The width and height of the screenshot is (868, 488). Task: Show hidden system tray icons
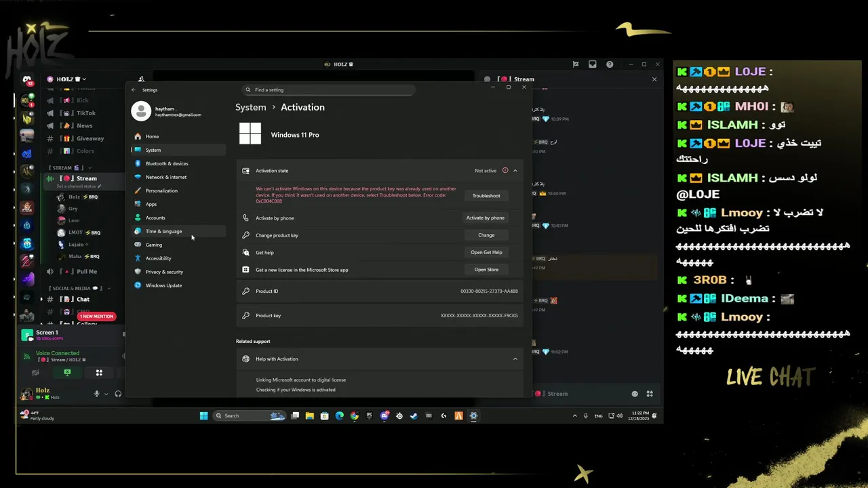click(x=575, y=415)
